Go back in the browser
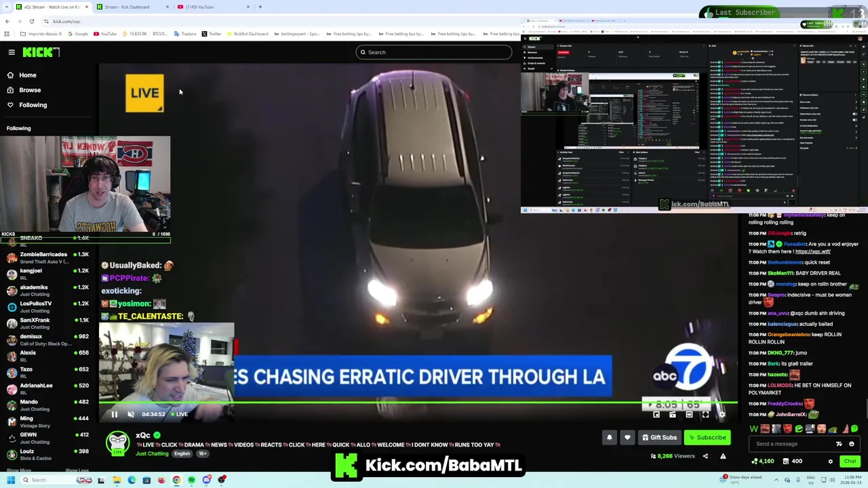The width and height of the screenshot is (868, 488). [7, 21]
